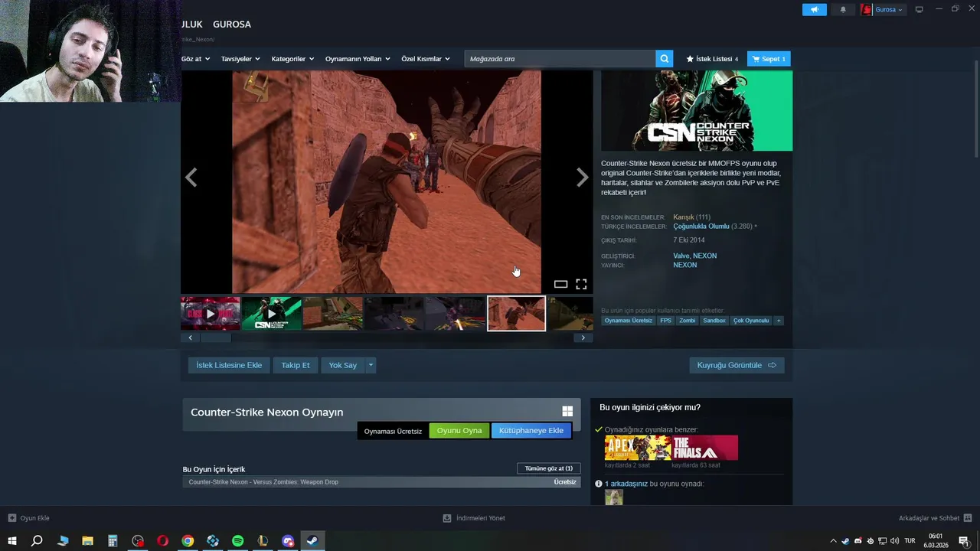980x551 pixels.
Task: Open screenshot in fullscreen view
Action: [581, 284]
